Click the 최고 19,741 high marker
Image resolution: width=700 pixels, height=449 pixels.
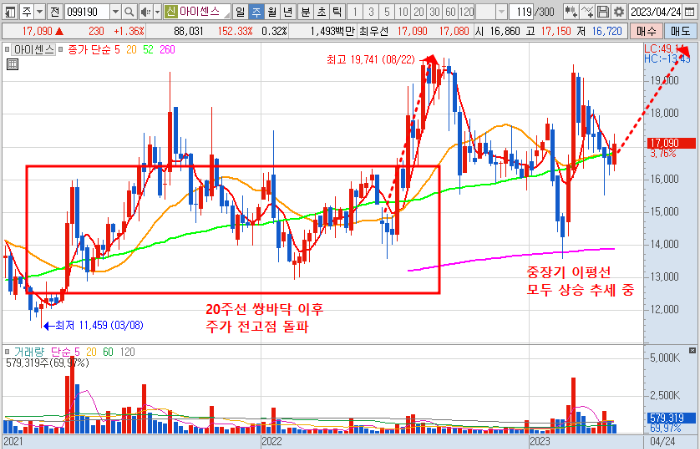tap(371, 59)
